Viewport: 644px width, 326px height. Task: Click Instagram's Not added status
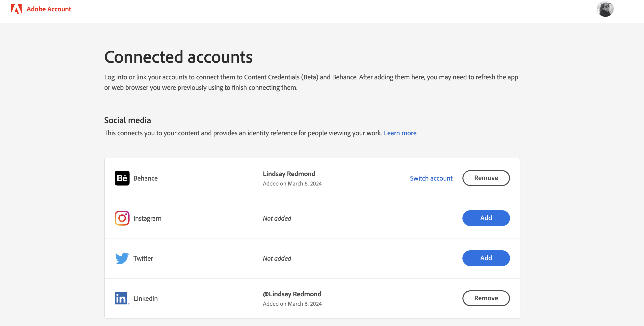(277, 218)
